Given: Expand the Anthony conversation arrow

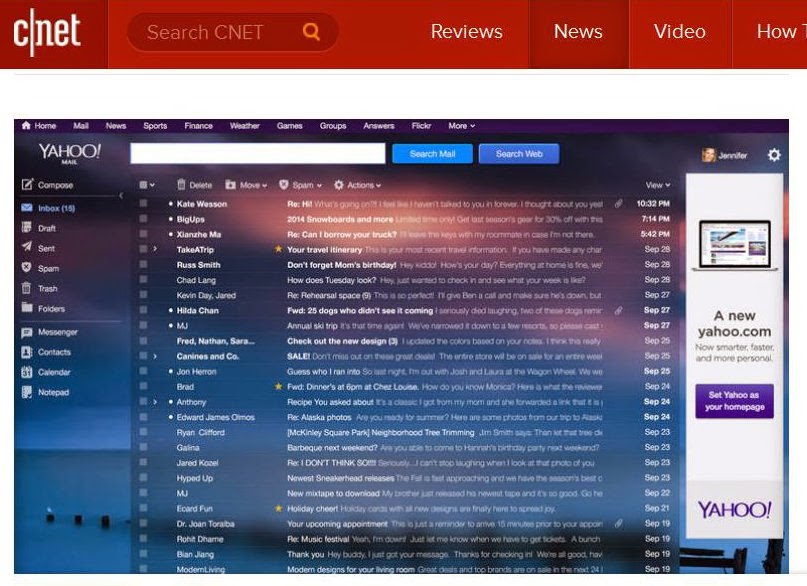Looking at the screenshot, I should [x=155, y=401].
